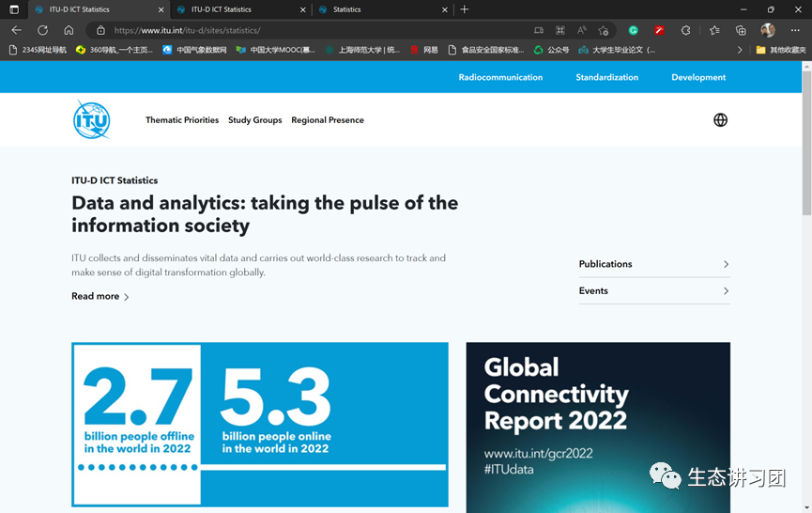The image size is (812, 513).
Task: Open the QR code icon in address bar
Action: [560, 31]
